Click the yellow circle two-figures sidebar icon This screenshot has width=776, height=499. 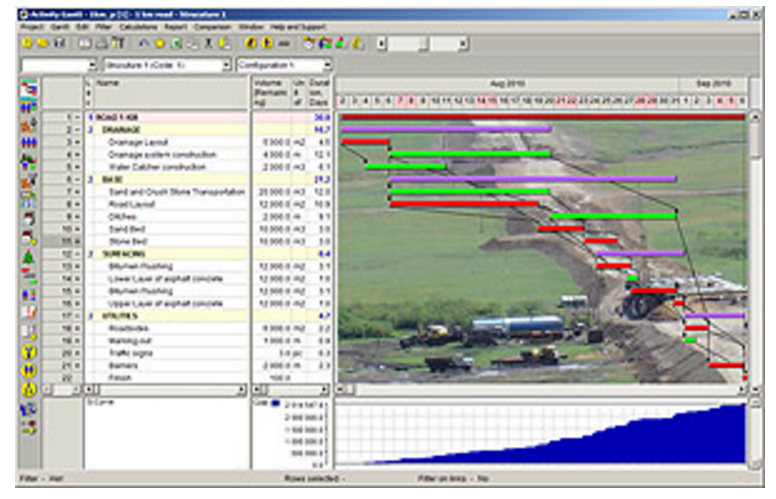[29, 371]
